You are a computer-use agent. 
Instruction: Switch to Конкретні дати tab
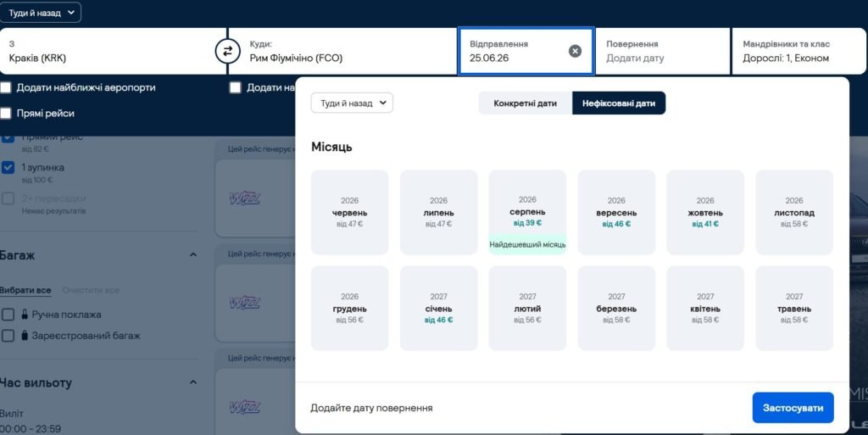(x=526, y=103)
